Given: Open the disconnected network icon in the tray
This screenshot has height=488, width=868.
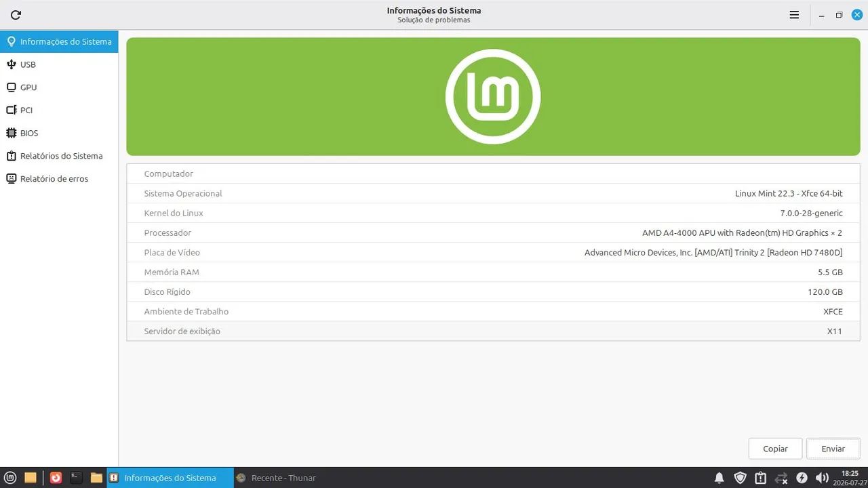Looking at the screenshot, I should (x=781, y=478).
